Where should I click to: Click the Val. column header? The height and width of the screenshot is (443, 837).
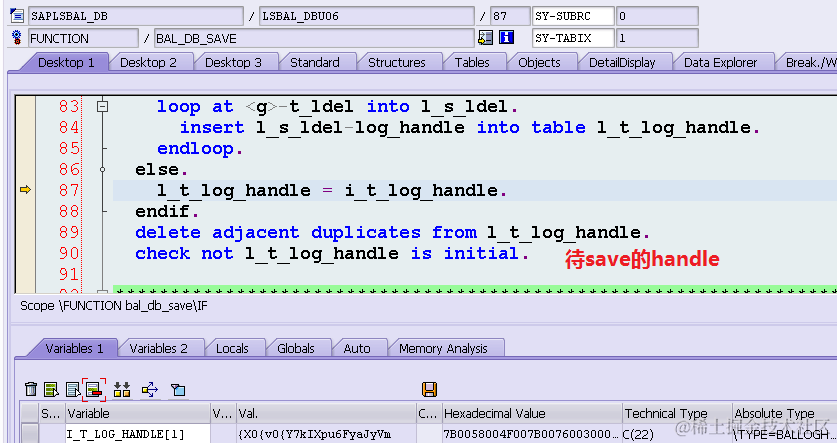[327, 413]
